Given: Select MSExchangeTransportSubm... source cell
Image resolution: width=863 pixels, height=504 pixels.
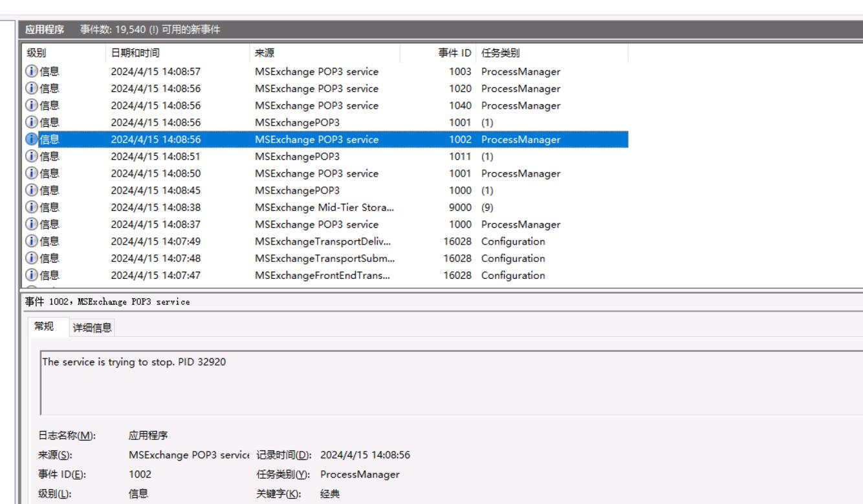Looking at the screenshot, I should point(325,259).
